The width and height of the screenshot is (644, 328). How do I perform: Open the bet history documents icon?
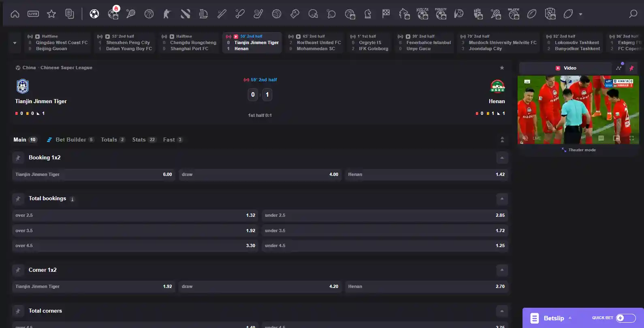[70, 14]
